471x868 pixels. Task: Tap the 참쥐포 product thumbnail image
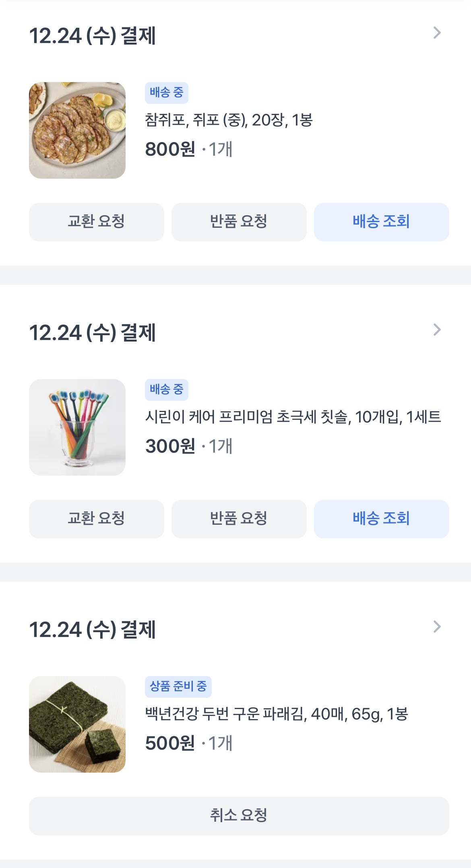coord(77,130)
